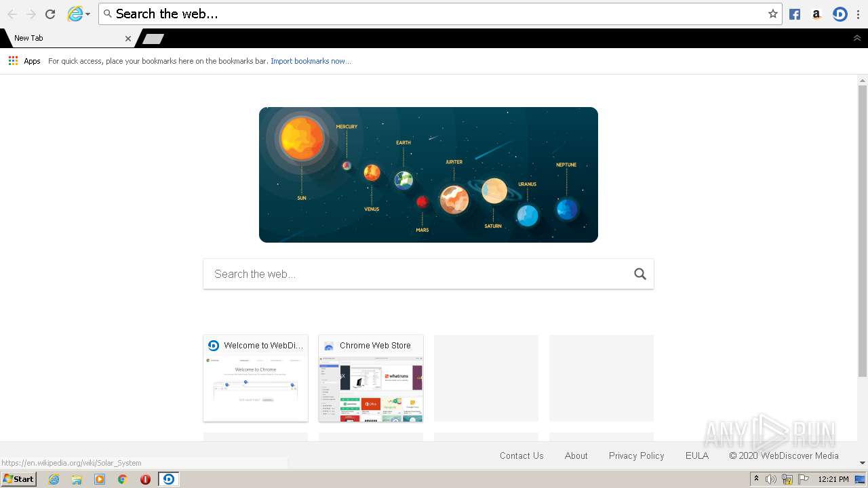This screenshot has width=868, height=488.
Task: Show hidden system tray icons
Action: coord(756,479)
